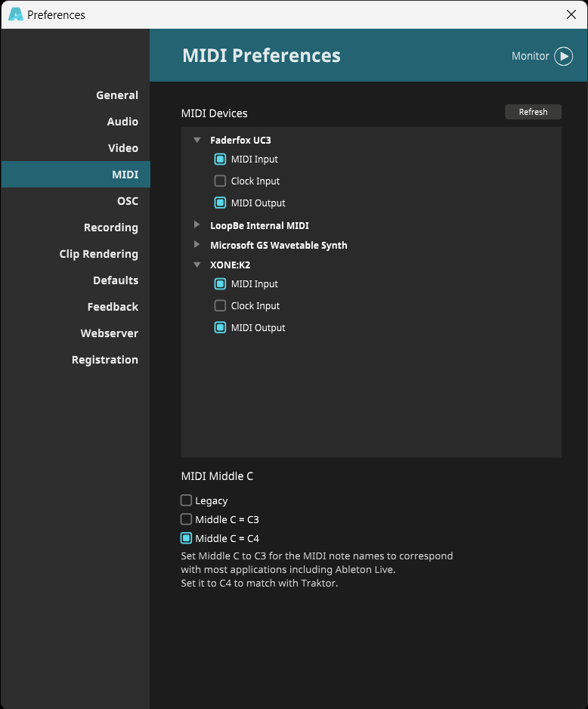This screenshot has width=588, height=709.
Task: Refresh the MIDI devices list
Action: (533, 111)
